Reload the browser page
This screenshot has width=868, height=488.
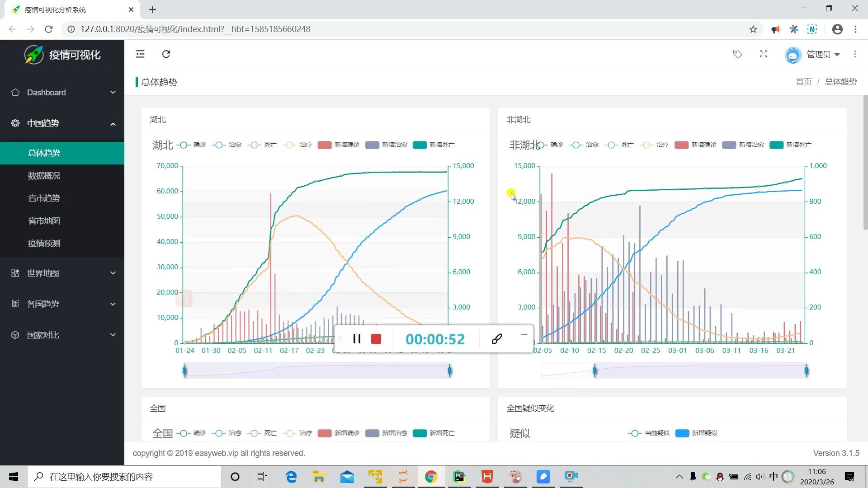[x=49, y=29]
